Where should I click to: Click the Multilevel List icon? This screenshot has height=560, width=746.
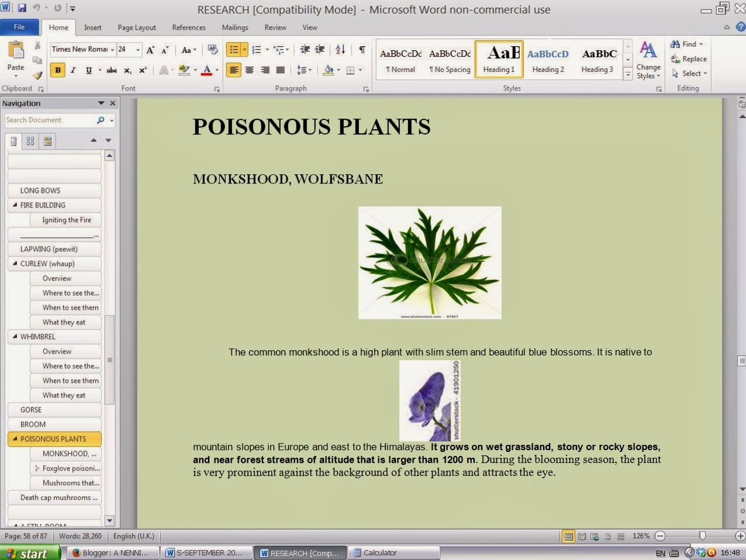click(x=278, y=50)
